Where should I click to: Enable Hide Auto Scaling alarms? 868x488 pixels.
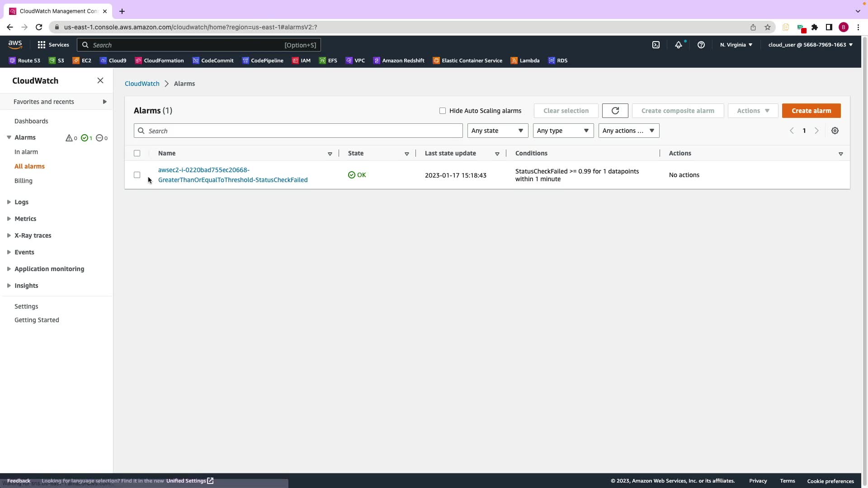[443, 111]
